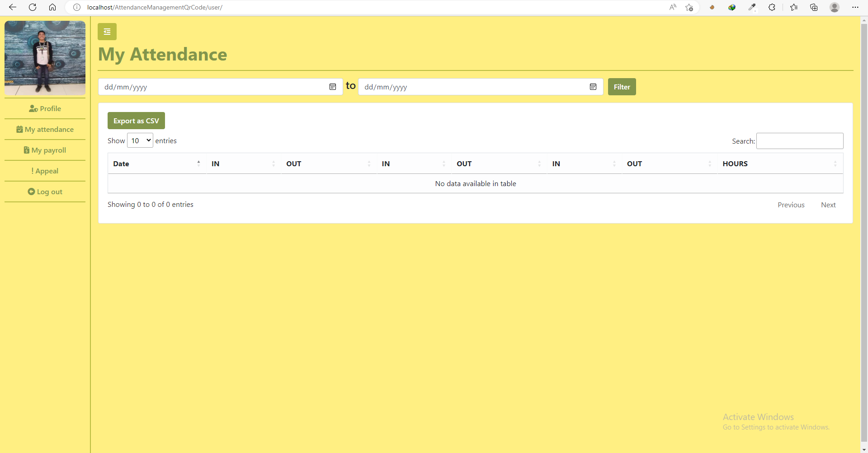Click the brown cookie extension icon

pyautogui.click(x=712, y=7)
